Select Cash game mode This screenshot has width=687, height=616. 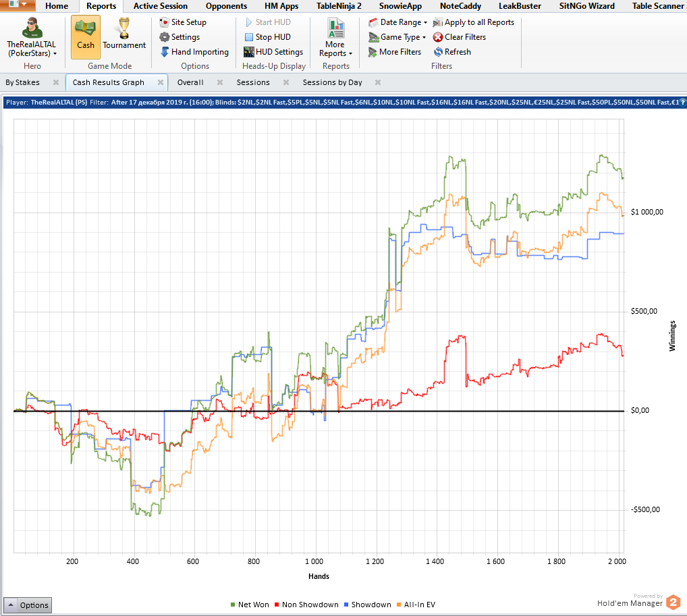pos(86,37)
